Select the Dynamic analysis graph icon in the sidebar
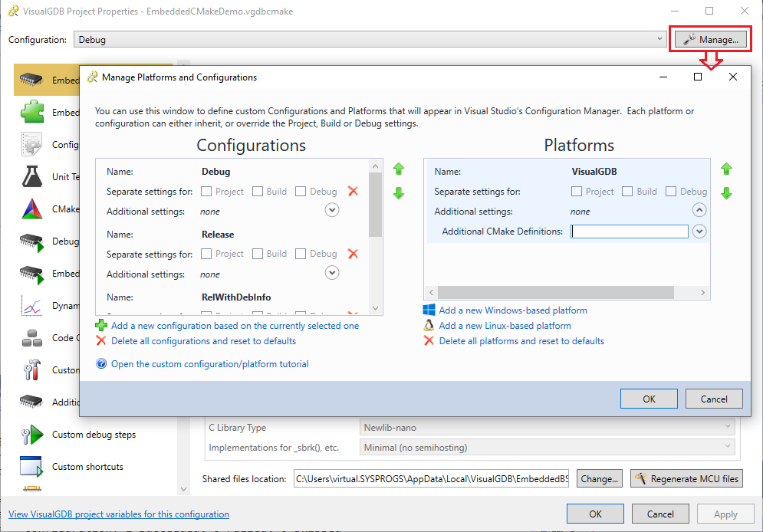Screen dimensions: 763x532 pyautogui.click(x=32, y=305)
